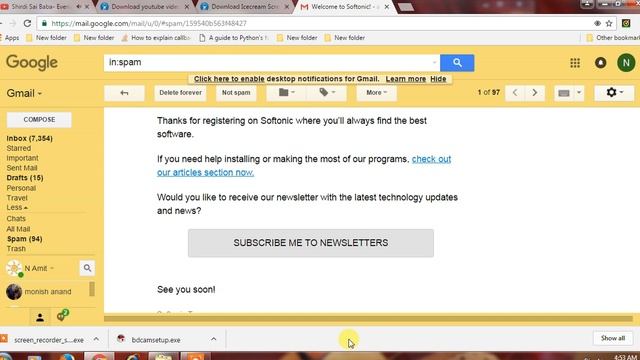The height and width of the screenshot is (360, 640).
Task: Open the settings gear menu
Action: click(x=614, y=93)
